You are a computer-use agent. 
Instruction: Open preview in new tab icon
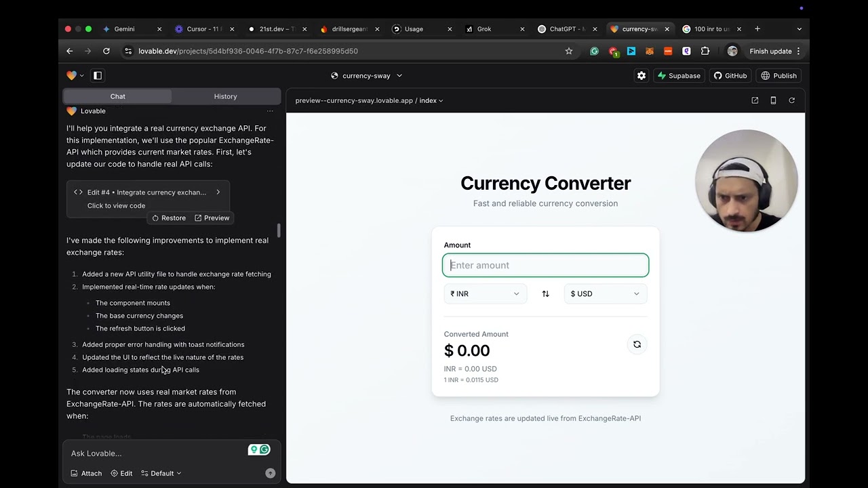click(x=755, y=100)
